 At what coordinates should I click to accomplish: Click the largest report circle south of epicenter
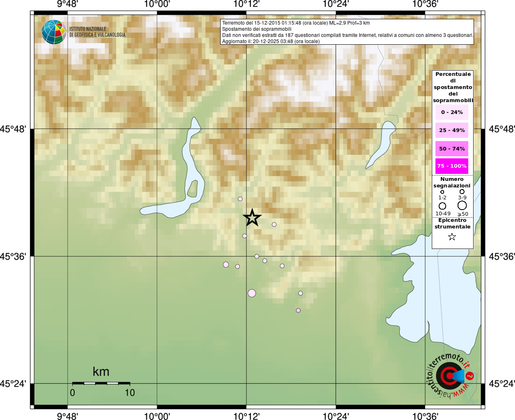252,293
